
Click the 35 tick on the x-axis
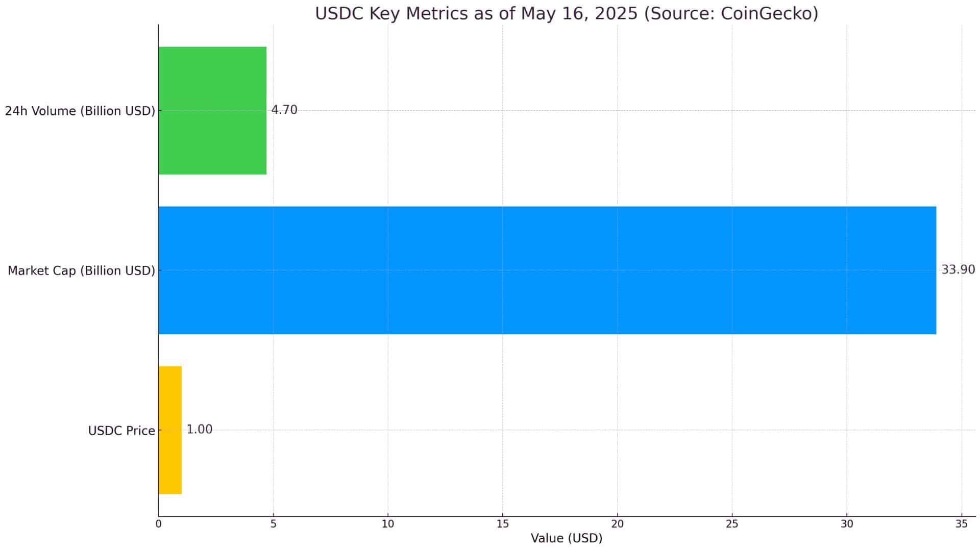(962, 524)
